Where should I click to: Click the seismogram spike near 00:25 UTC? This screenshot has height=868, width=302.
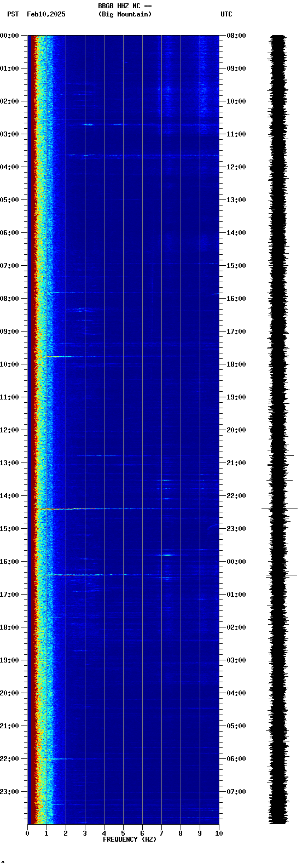pyautogui.click(x=281, y=575)
